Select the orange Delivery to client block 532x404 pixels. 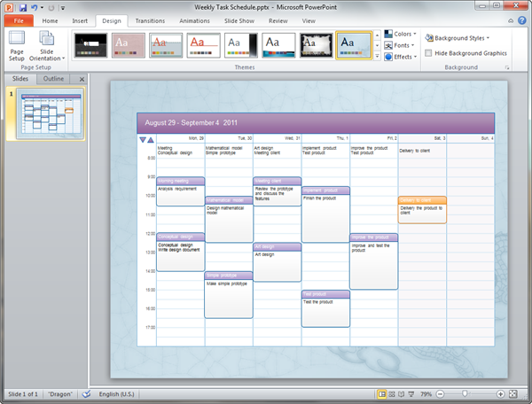422,210
